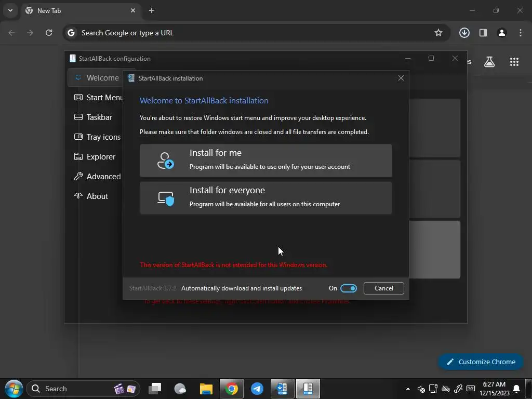
Task: Click the Advanced wrench icon
Action: tap(78, 176)
